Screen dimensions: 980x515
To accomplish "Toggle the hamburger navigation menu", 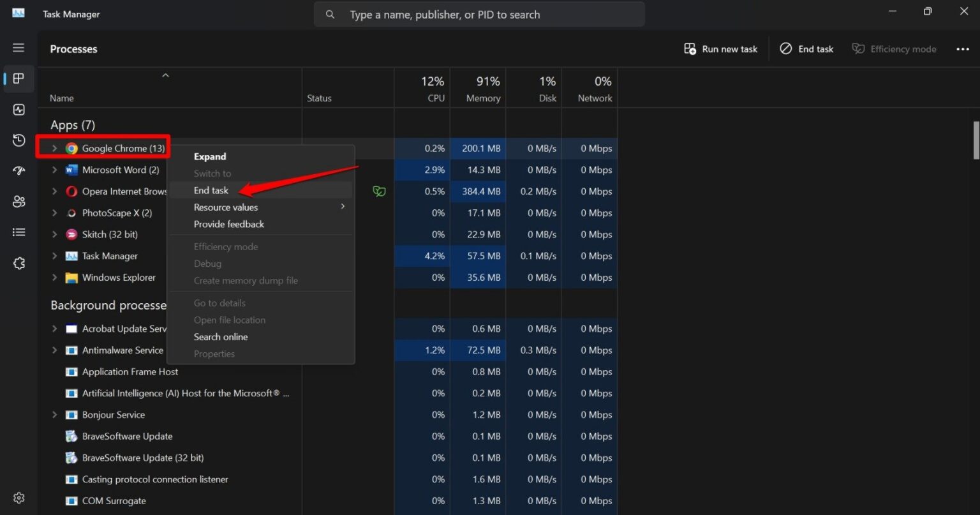I will coord(19,48).
